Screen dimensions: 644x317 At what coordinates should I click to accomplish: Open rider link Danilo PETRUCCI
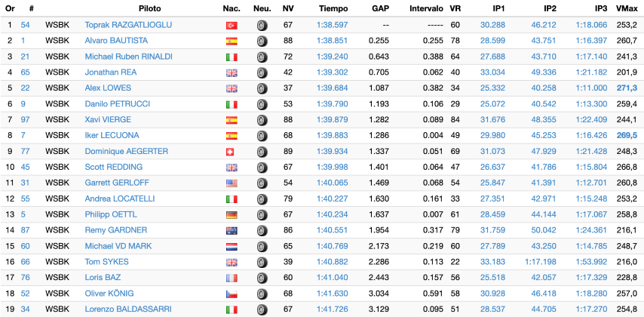117,104
